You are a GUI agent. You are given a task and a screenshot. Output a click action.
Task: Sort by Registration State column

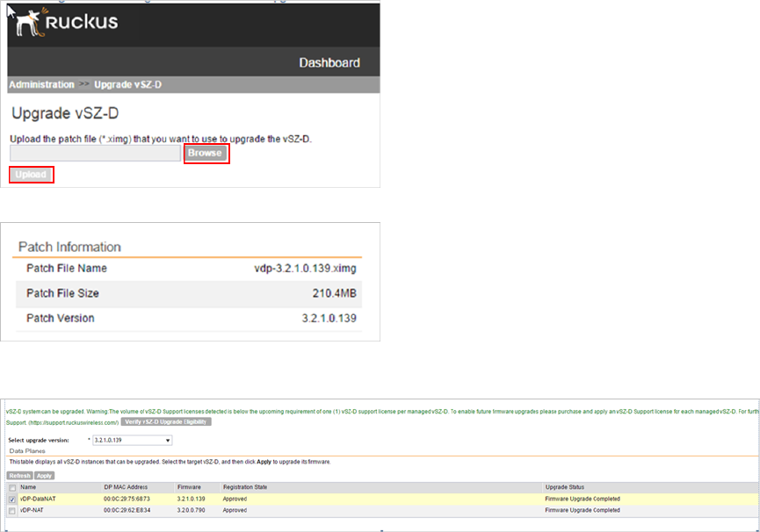pyautogui.click(x=245, y=487)
